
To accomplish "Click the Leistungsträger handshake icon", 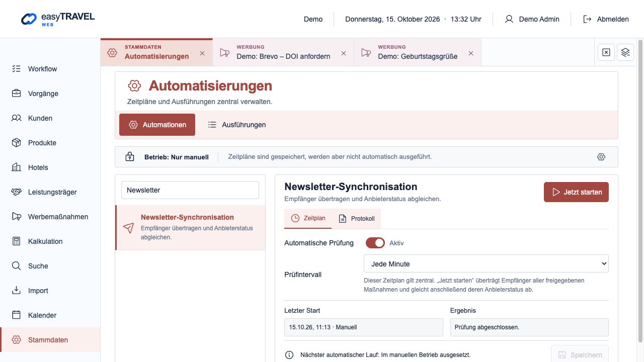I will click(17, 192).
